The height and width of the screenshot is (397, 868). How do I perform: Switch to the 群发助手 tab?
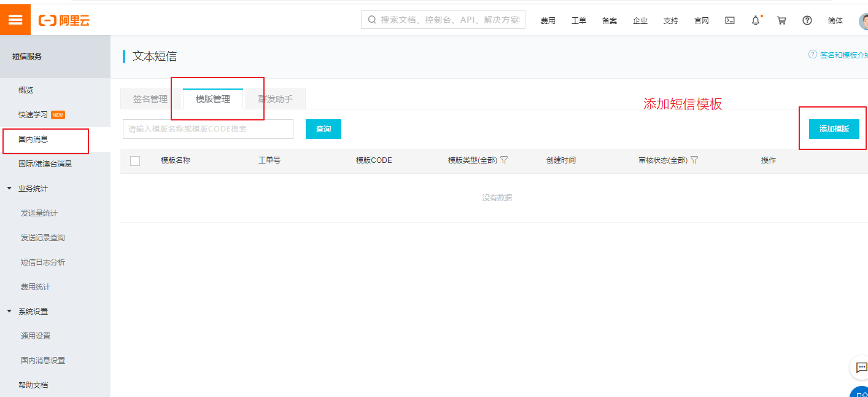[275, 99]
